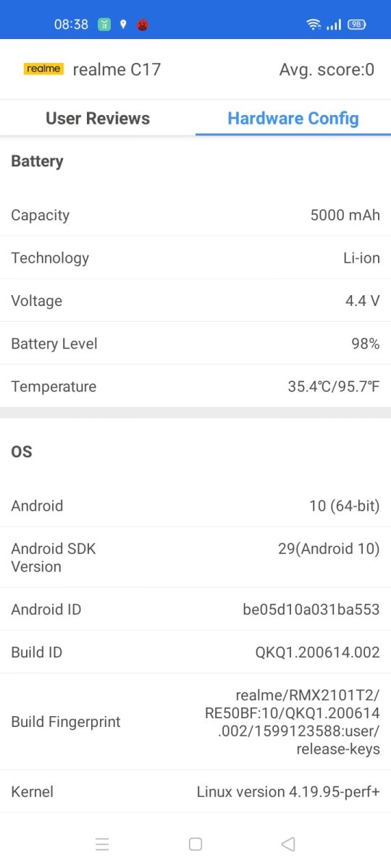The height and width of the screenshot is (868, 391).
Task: Switch to the User Reviews tab
Action: coord(98,118)
